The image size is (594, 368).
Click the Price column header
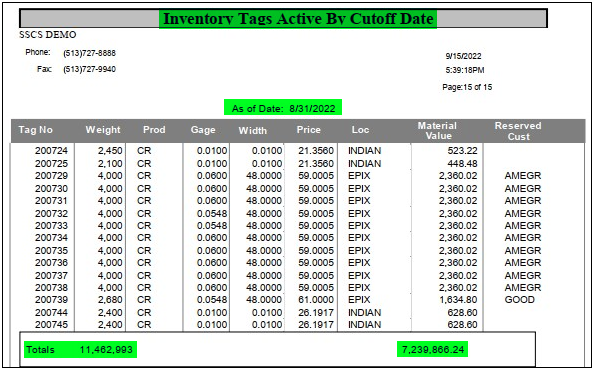click(309, 130)
